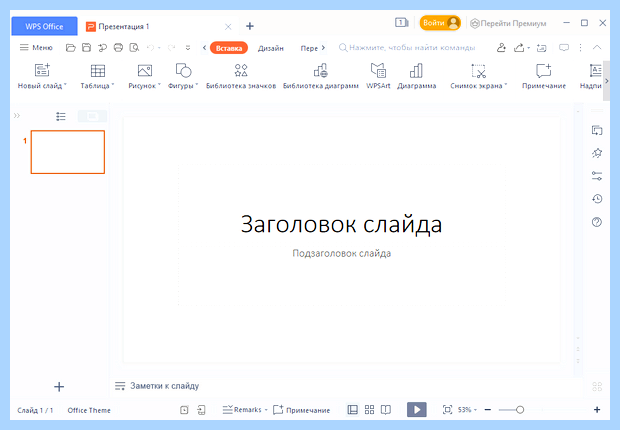Click the Заголовок слайда title placeholder

342,224
